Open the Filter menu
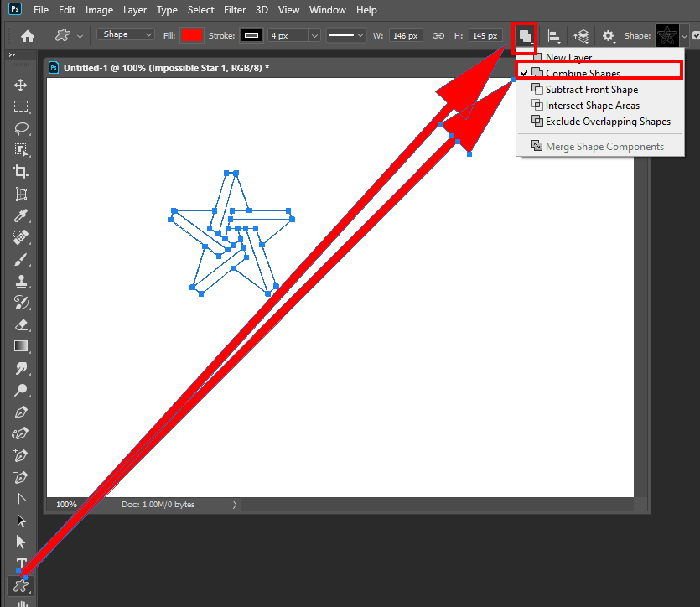The height and width of the screenshot is (607, 700). [235, 9]
